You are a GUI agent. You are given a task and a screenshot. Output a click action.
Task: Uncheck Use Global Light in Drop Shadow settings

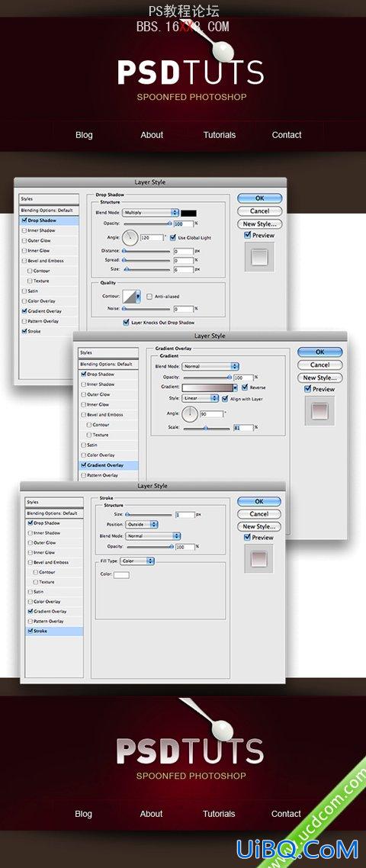tap(173, 237)
